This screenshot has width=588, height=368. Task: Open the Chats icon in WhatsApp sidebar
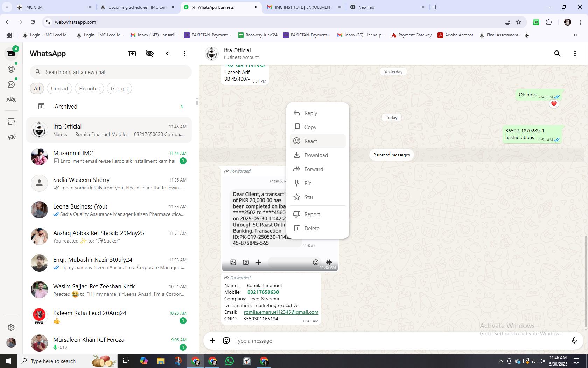(11, 54)
